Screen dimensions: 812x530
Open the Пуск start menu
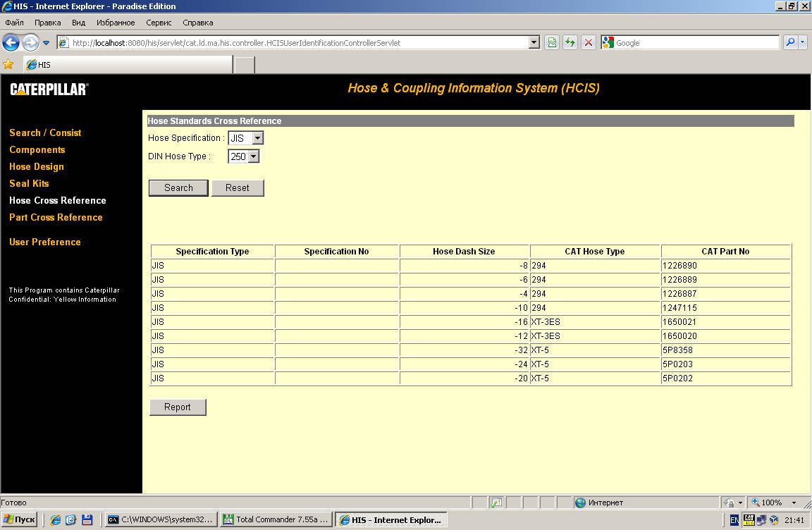coord(19,519)
